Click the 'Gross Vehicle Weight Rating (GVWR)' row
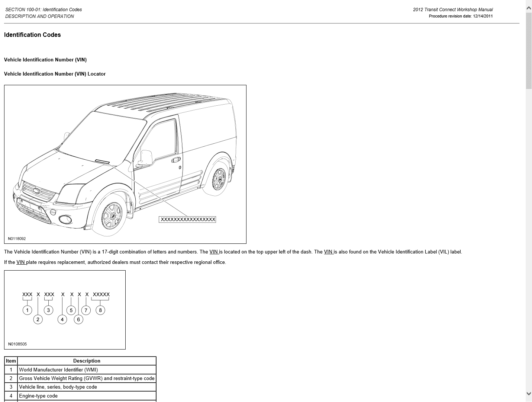Image resolution: width=532 pixels, height=402 pixels. 87,379
